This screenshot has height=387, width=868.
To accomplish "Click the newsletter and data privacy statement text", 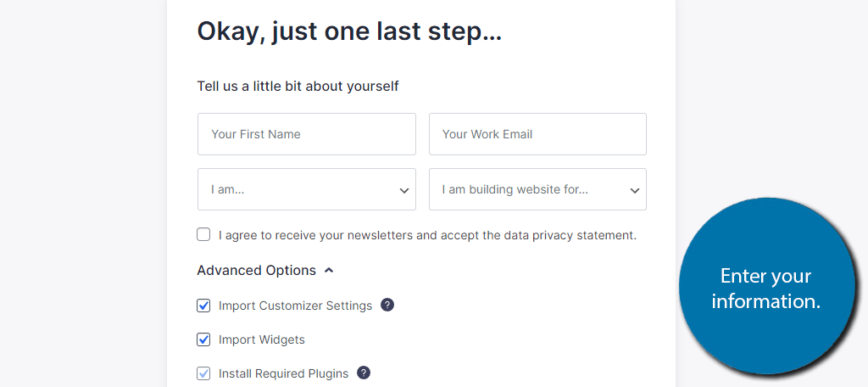I will tap(427, 235).
